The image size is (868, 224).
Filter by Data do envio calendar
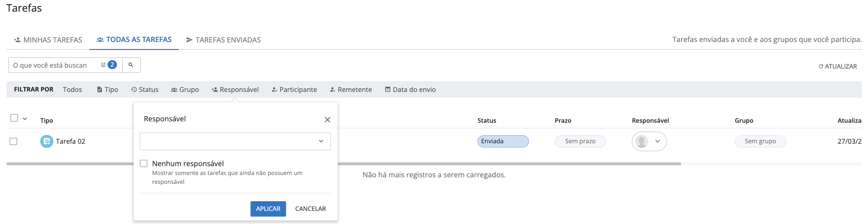[410, 90]
